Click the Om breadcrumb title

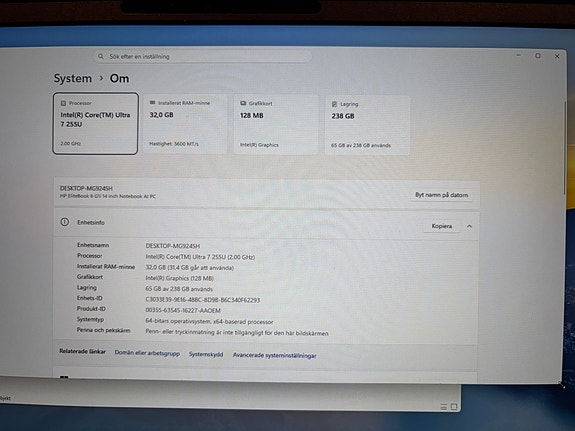[x=120, y=78]
